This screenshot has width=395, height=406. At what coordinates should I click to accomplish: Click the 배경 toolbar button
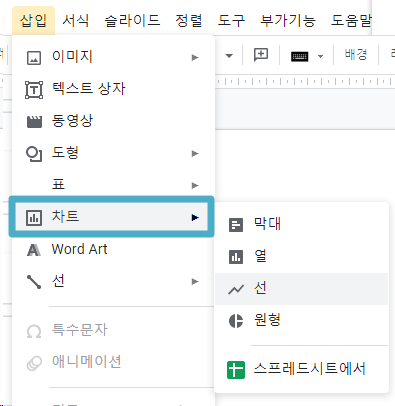coord(356,54)
